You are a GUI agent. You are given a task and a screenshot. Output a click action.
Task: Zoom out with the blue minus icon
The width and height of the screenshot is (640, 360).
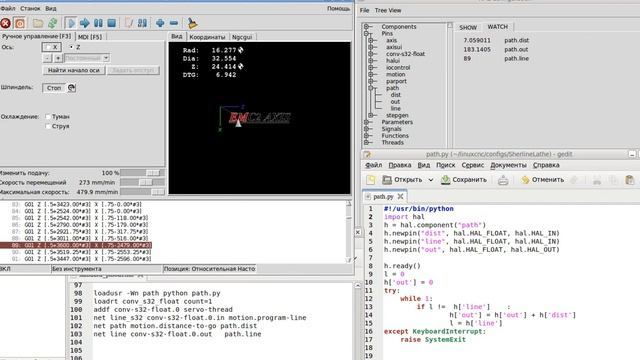point(173,23)
